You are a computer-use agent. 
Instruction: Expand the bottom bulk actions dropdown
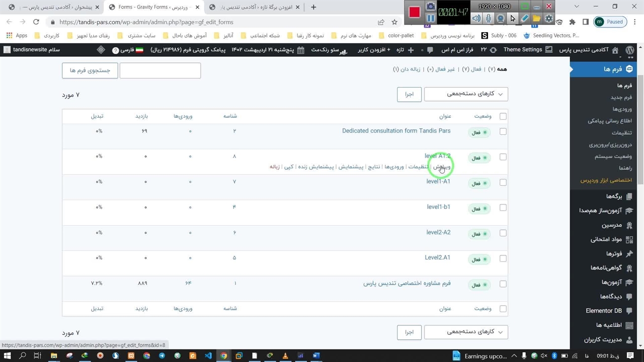[x=466, y=332]
